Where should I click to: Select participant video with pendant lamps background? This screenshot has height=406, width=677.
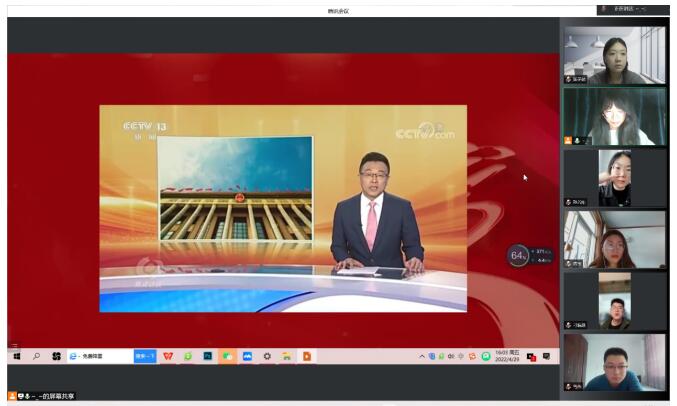click(615, 55)
